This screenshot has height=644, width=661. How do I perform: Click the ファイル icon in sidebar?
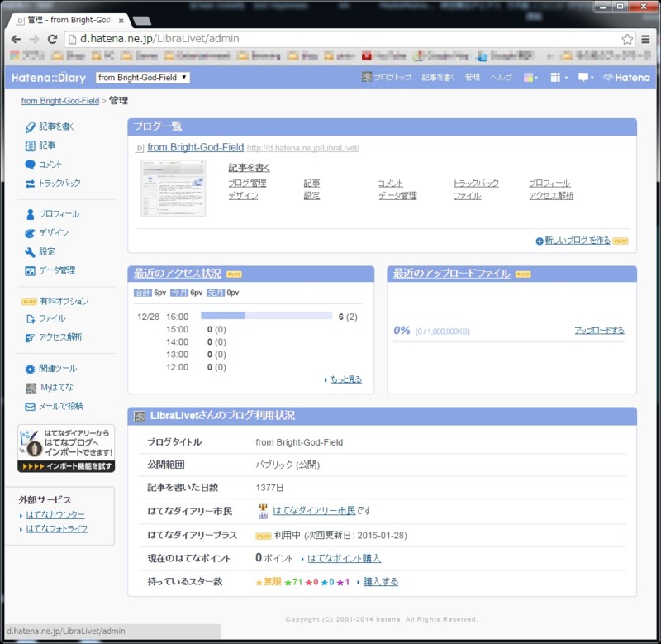coord(30,319)
